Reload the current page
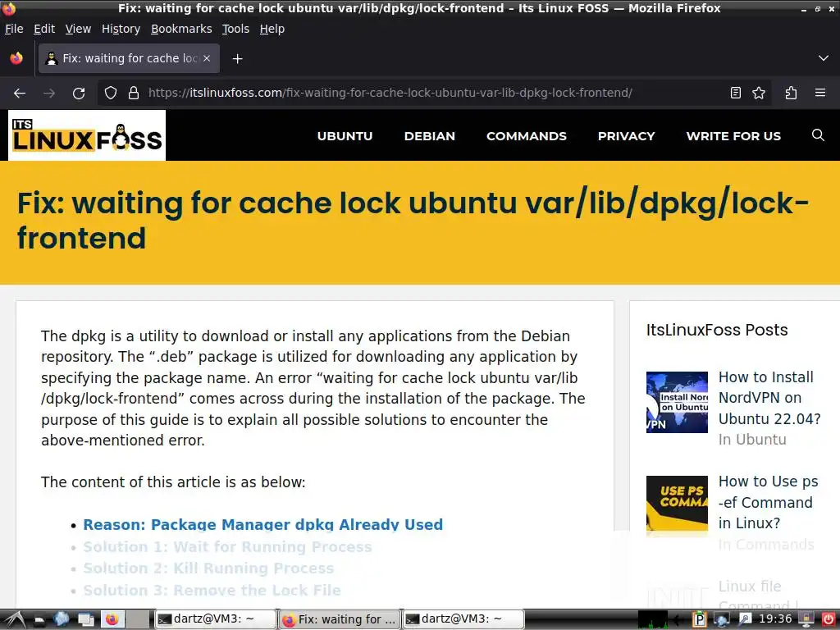This screenshot has height=630, width=840. click(79, 93)
